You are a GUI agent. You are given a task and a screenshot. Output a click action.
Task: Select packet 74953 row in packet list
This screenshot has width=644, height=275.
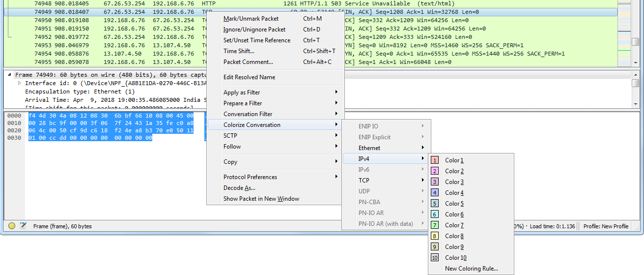103,45
